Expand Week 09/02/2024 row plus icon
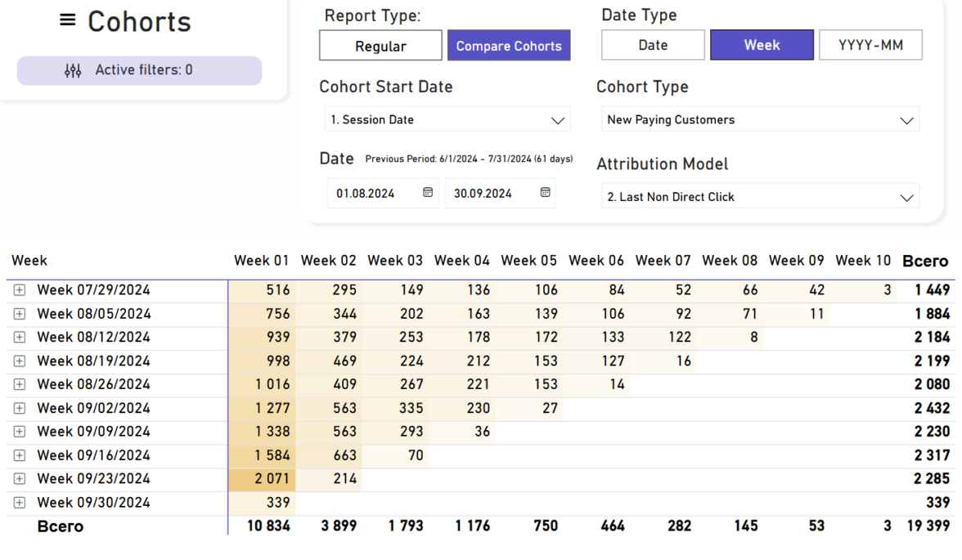This screenshot has height=560, width=962. pos(20,408)
